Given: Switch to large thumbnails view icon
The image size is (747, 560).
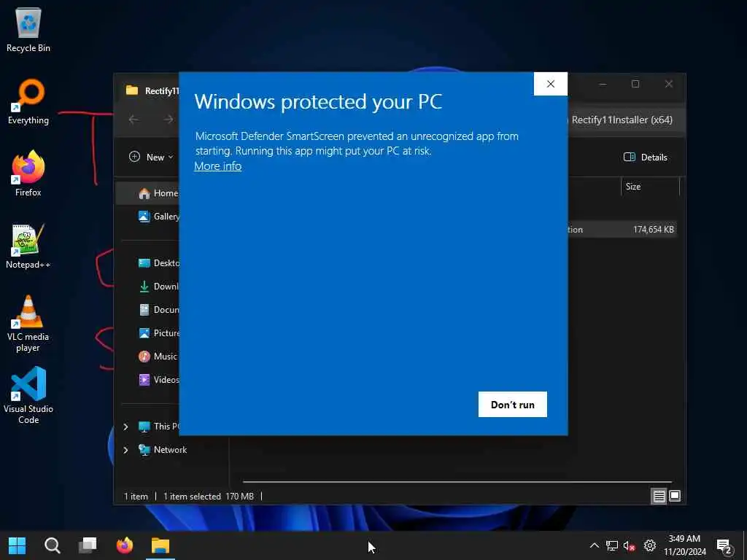Looking at the screenshot, I should 675,496.
